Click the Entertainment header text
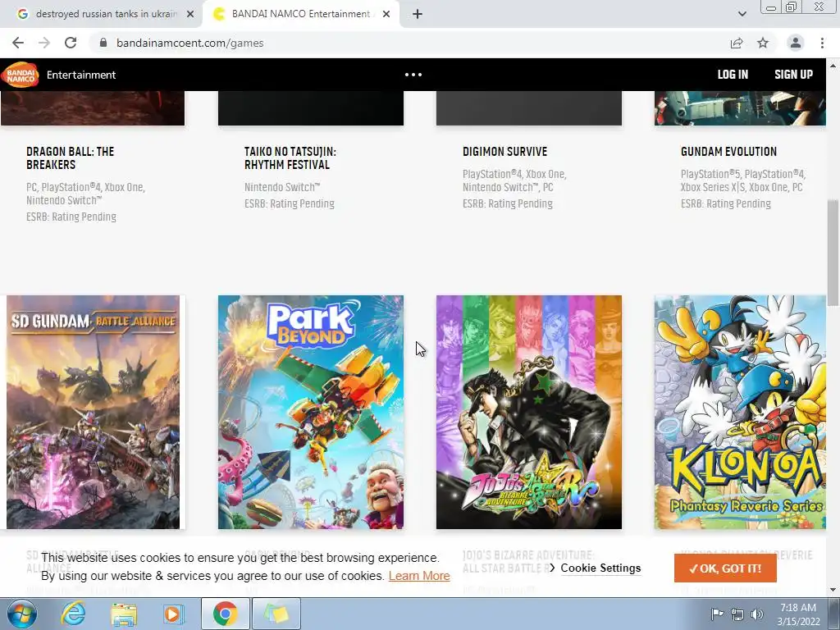Image resolution: width=840 pixels, height=630 pixels. tap(81, 75)
